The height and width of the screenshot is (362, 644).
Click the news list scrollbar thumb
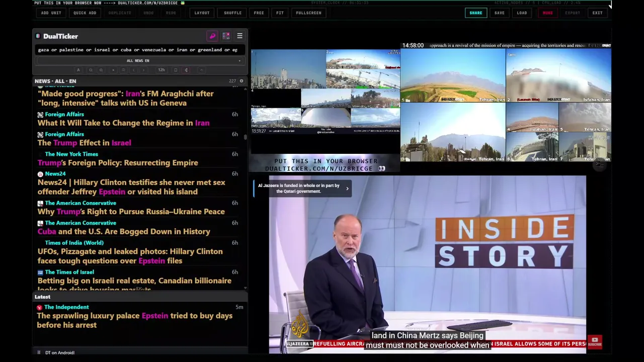point(246,137)
